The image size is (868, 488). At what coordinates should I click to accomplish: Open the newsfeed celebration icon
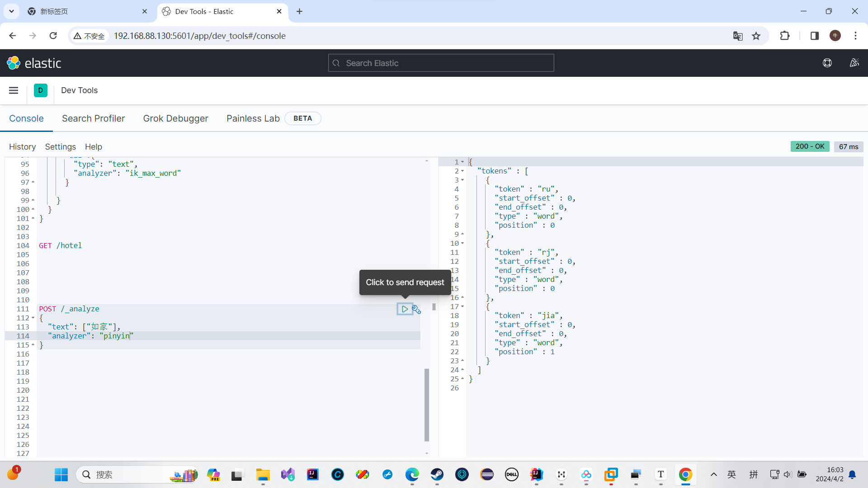854,63
